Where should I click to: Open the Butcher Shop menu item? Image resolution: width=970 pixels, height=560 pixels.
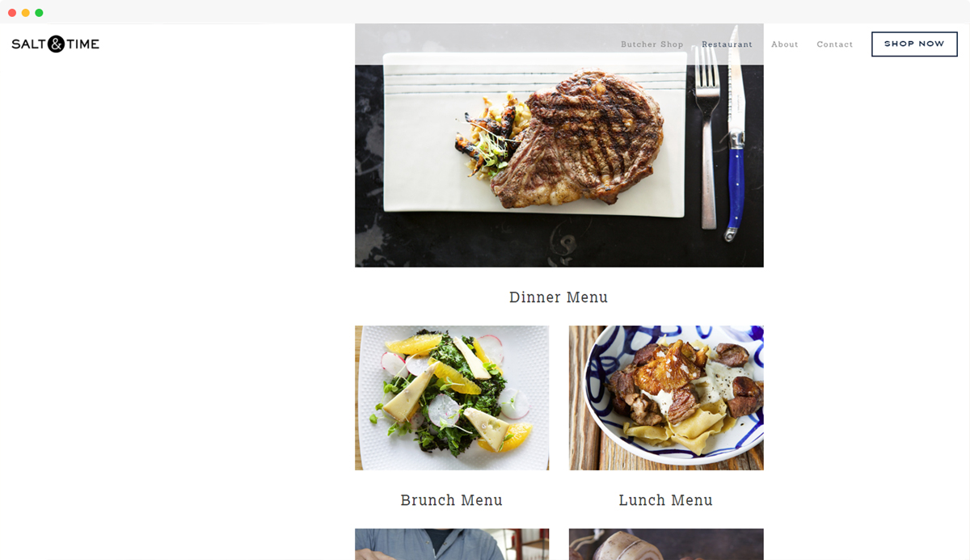pyautogui.click(x=652, y=44)
